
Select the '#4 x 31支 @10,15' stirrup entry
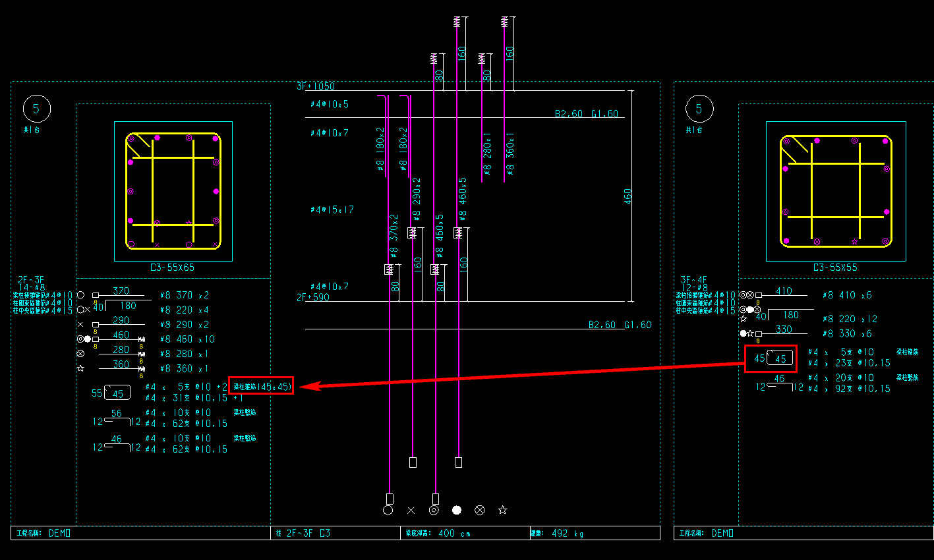187,398
